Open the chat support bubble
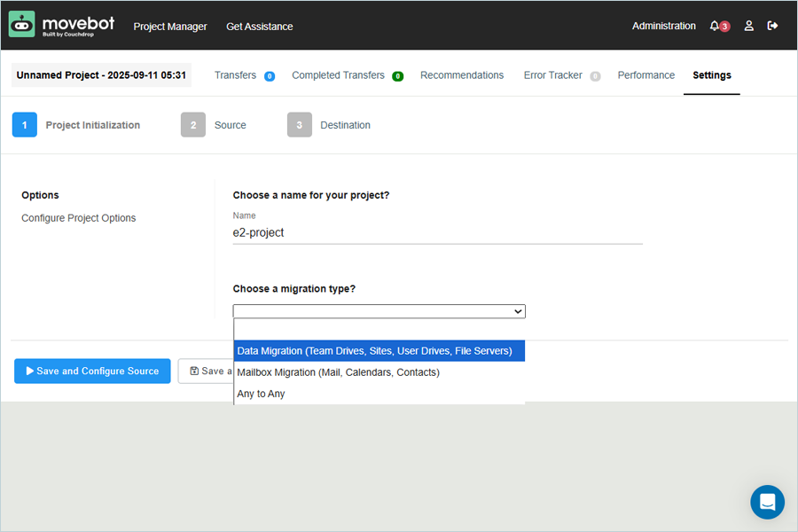 point(767,502)
